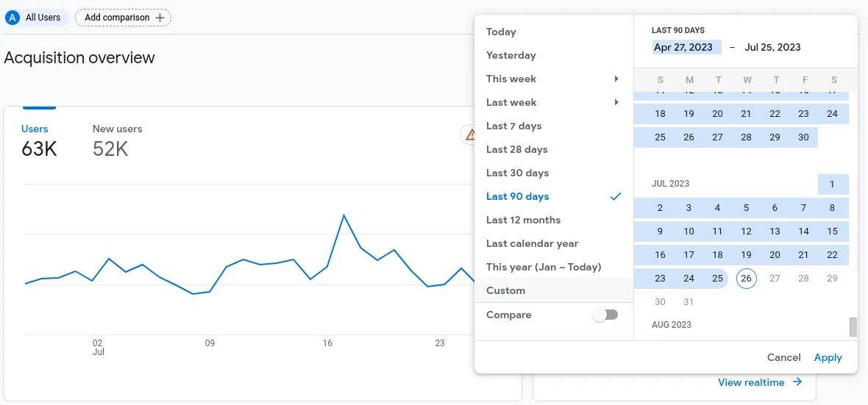Select the Custom date range option
868x405 pixels.
point(505,290)
